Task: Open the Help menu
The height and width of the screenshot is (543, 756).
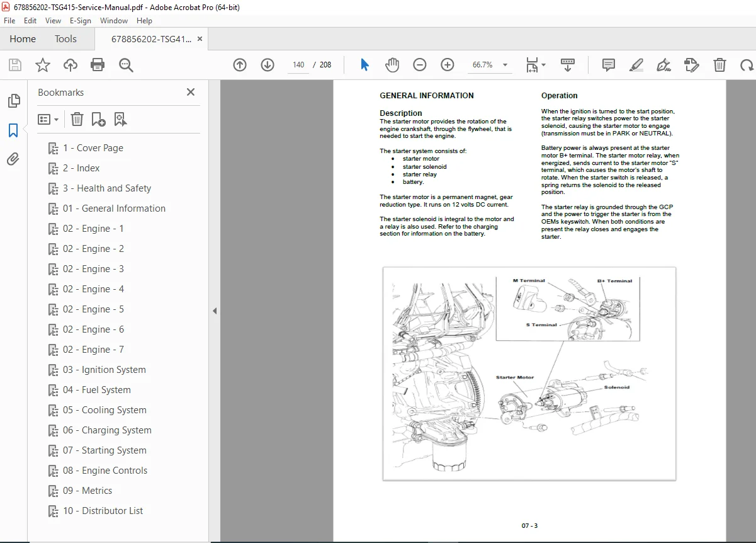Action: 145,21
